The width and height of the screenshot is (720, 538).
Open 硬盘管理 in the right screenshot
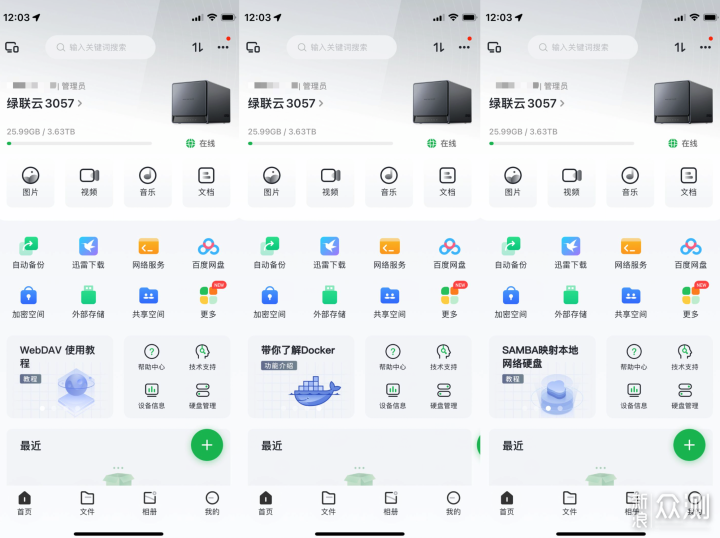(x=685, y=396)
